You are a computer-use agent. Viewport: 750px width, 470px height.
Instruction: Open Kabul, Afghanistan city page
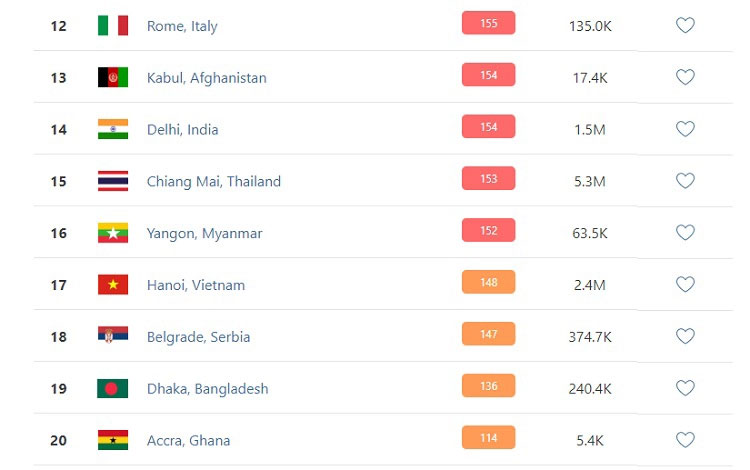click(x=207, y=77)
